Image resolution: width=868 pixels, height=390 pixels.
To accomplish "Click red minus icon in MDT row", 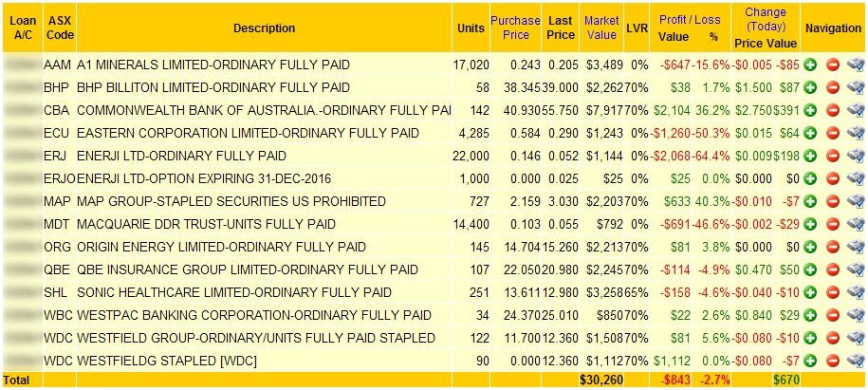I will (x=833, y=224).
